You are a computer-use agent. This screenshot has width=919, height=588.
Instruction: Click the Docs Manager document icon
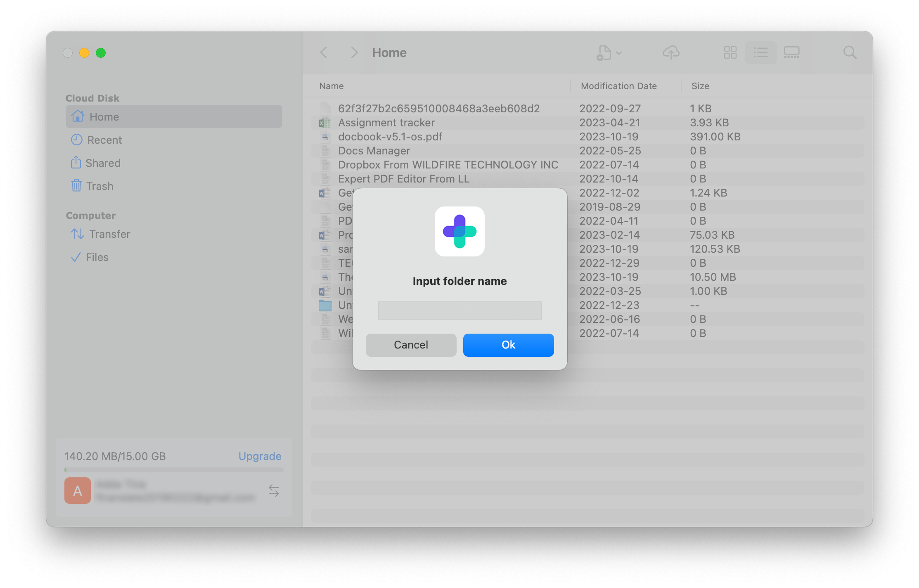coord(325,151)
